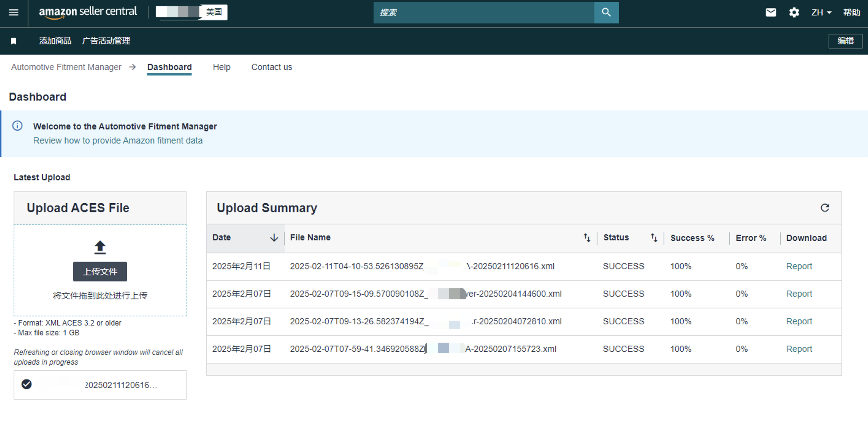The image size is (868, 439).
Task: Sort uploads by Date column arrow
Action: click(274, 238)
